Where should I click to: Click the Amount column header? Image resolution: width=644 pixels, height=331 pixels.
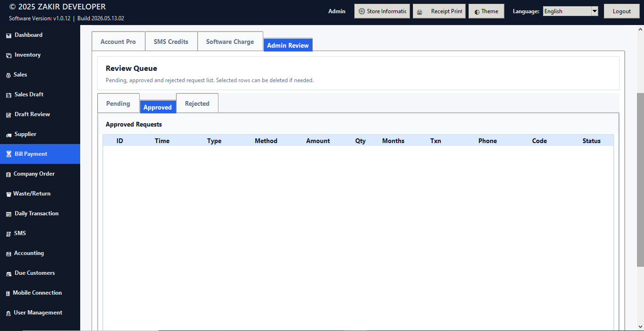point(318,141)
